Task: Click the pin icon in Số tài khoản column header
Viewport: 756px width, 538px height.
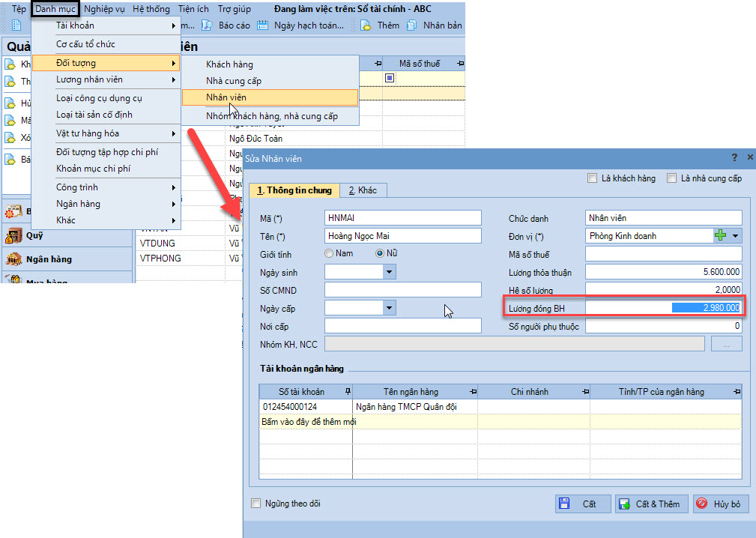Action: [348, 391]
